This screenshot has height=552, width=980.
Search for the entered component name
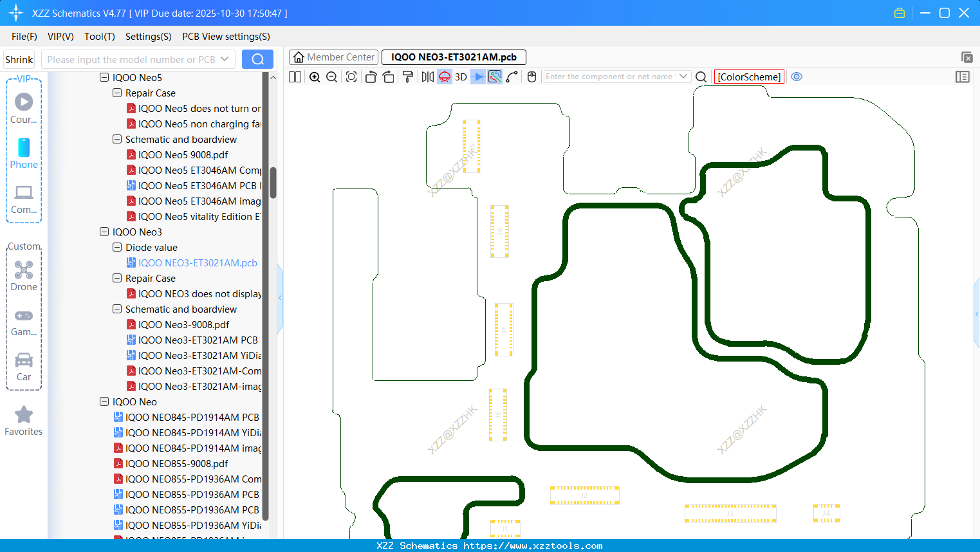(701, 77)
